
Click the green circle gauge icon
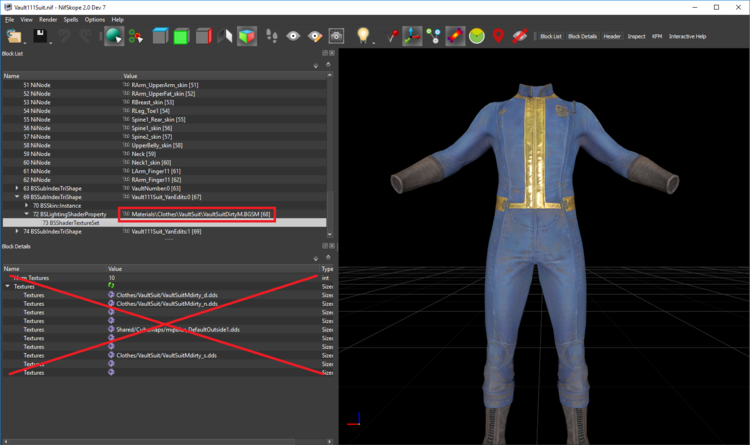[477, 36]
